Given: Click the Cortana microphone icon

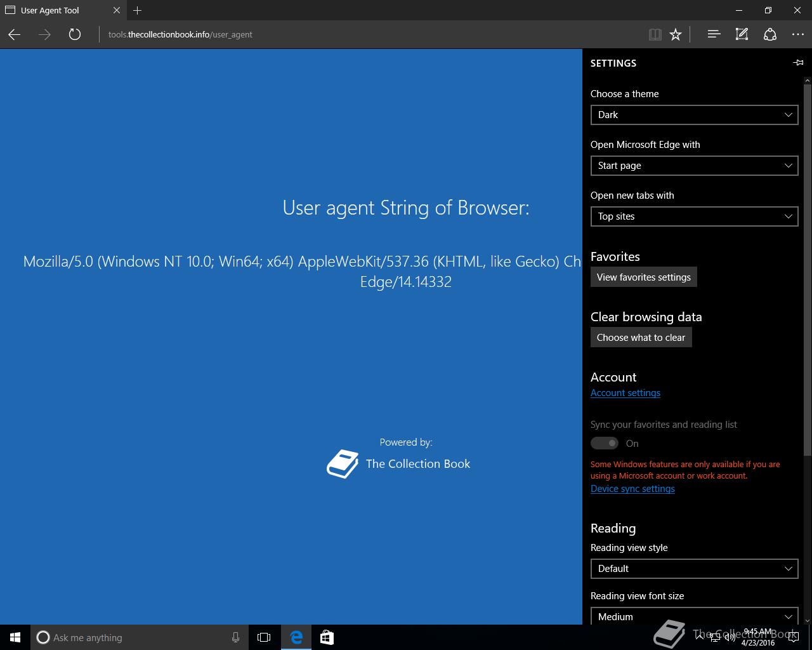Looking at the screenshot, I should 235,637.
